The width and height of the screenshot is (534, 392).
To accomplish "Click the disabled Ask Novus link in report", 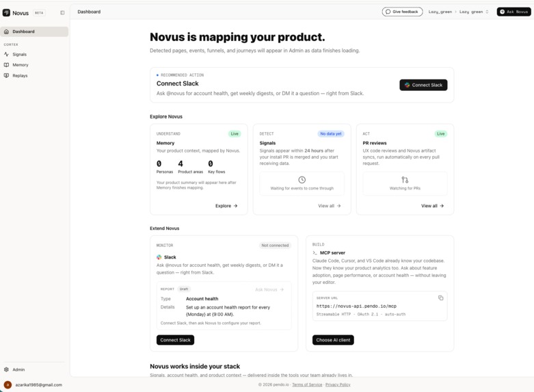I will pos(269,289).
